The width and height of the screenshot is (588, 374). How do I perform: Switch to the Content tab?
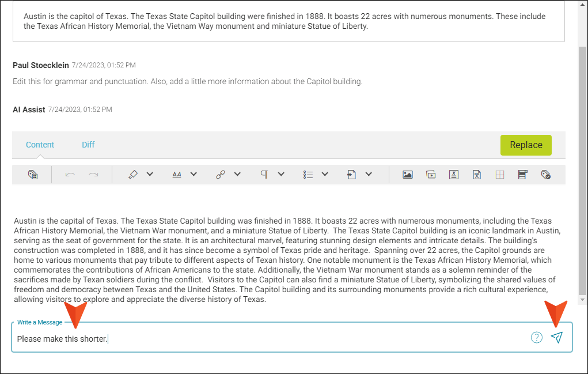pyautogui.click(x=40, y=145)
